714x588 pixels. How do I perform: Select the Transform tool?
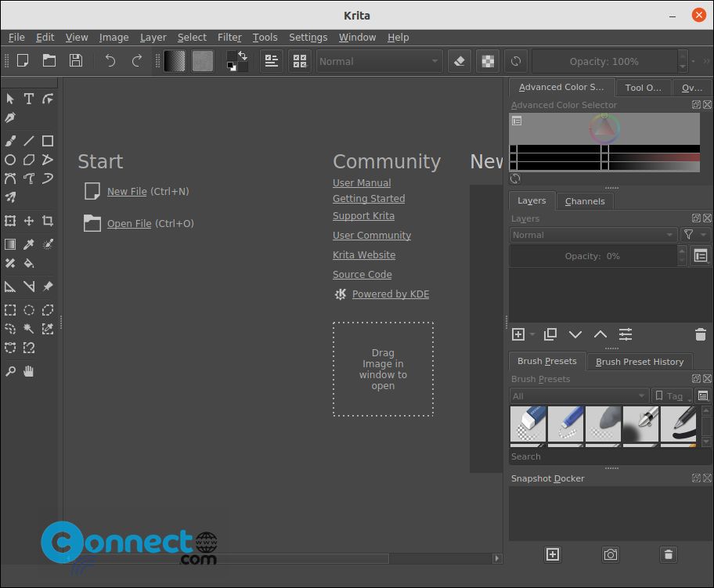point(10,221)
